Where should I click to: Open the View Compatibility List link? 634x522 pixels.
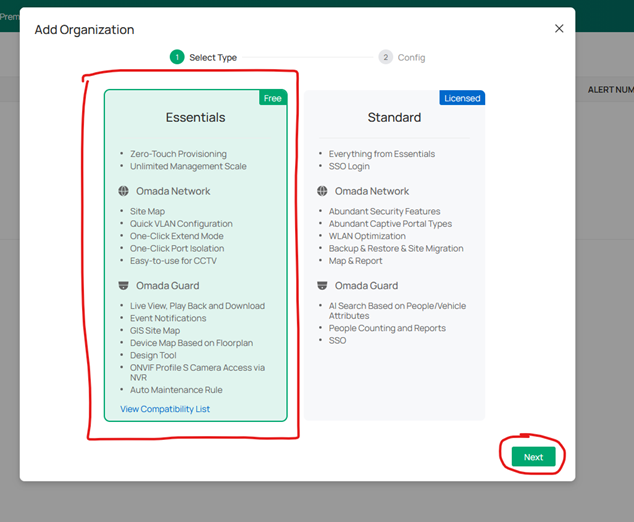coord(165,409)
